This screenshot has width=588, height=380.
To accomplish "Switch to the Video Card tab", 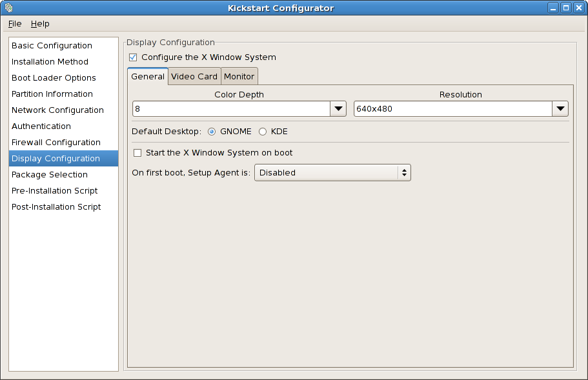I will (x=194, y=76).
